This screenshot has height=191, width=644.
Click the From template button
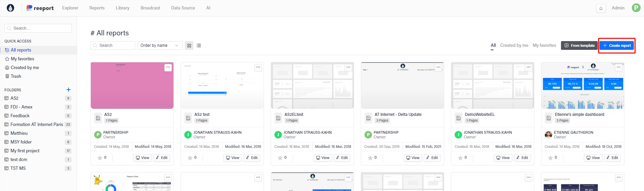tap(579, 45)
